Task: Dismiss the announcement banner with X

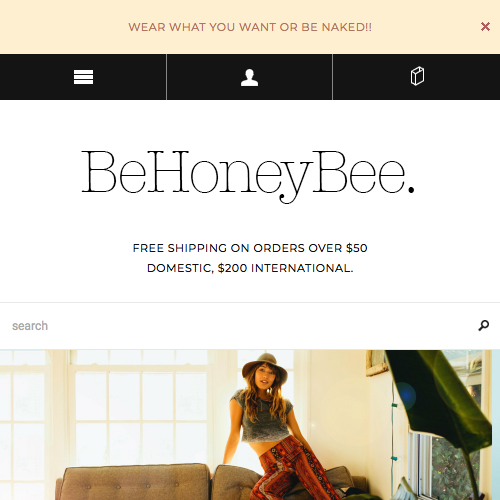Action: 485,26
